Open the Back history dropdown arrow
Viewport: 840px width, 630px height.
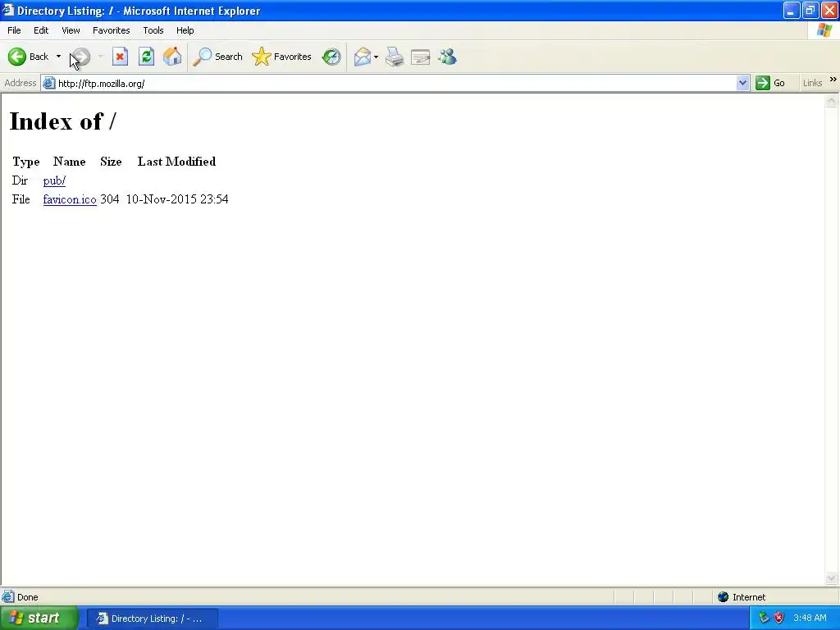pyautogui.click(x=58, y=57)
